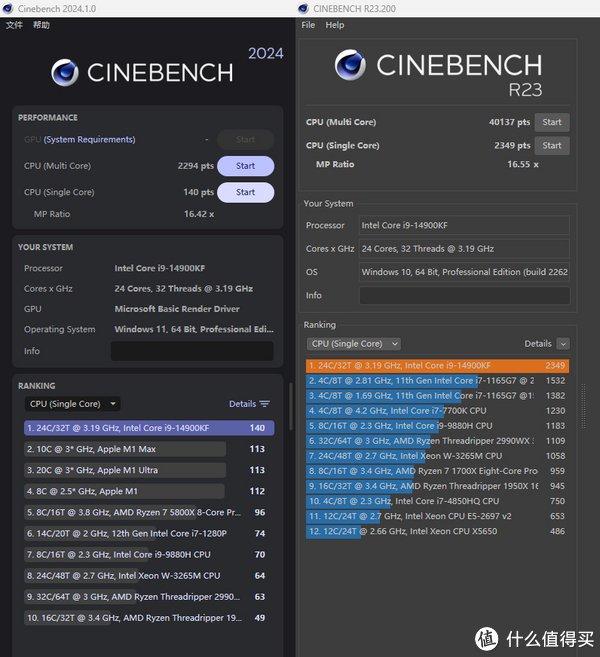Image resolution: width=600 pixels, height=657 pixels.
Task: Select the i9-14900KF row scoring 140
Action: click(149, 428)
